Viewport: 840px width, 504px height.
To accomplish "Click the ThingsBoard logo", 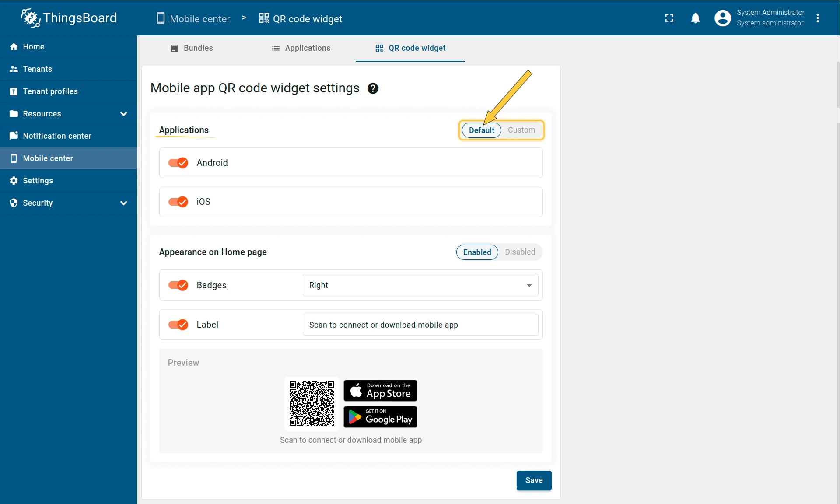I will tap(69, 18).
